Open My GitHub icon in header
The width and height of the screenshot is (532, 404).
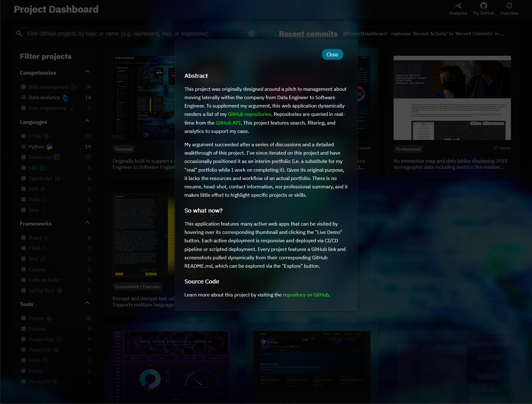483,6
